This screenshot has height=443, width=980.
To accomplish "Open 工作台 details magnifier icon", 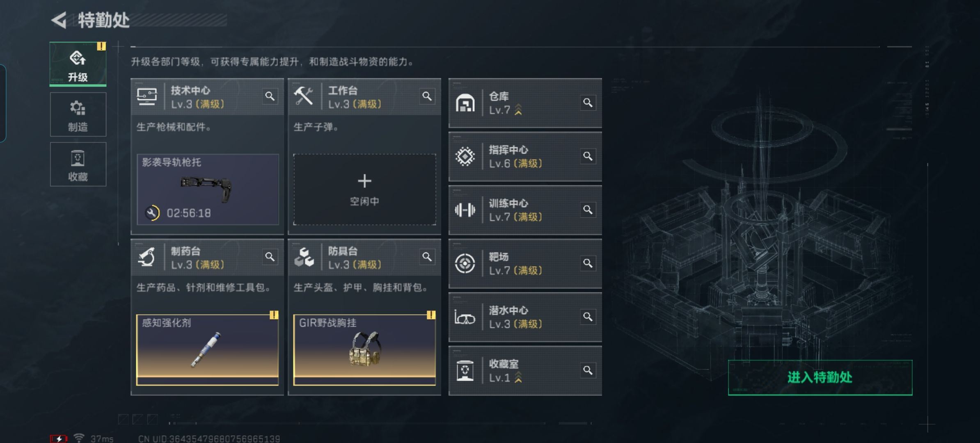I will point(427,96).
